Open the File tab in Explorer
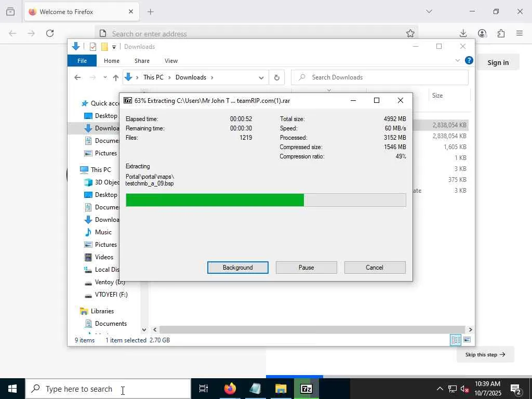This screenshot has height=399, width=532. tap(82, 61)
